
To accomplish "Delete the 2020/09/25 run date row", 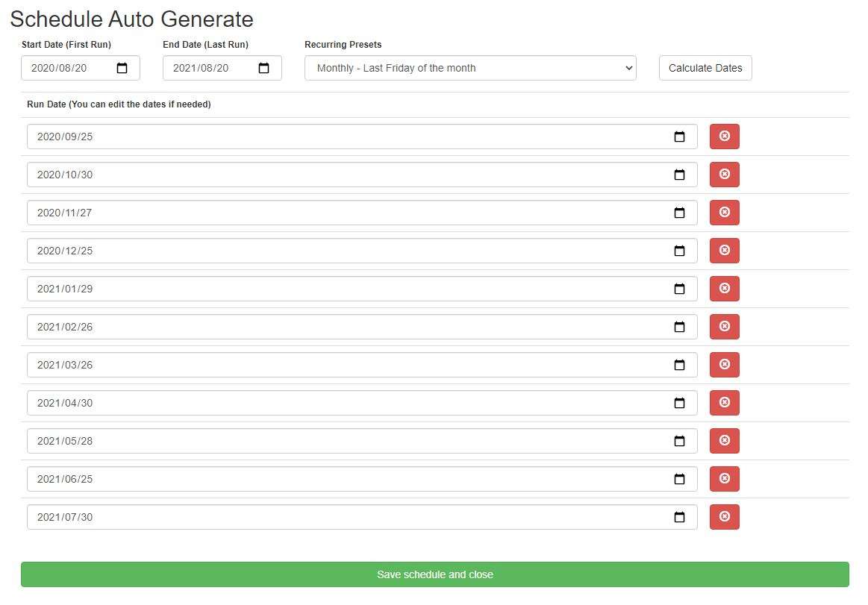I will (x=724, y=137).
